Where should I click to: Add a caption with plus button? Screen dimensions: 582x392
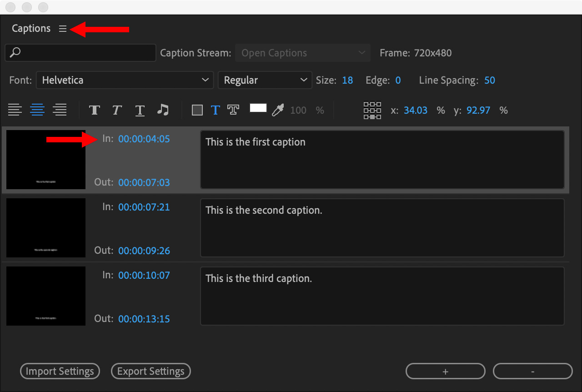pyautogui.click(x=445, y=371)
